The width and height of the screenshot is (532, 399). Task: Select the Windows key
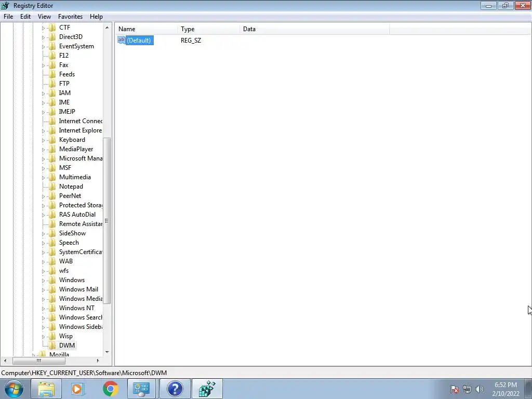click(72, 280)
